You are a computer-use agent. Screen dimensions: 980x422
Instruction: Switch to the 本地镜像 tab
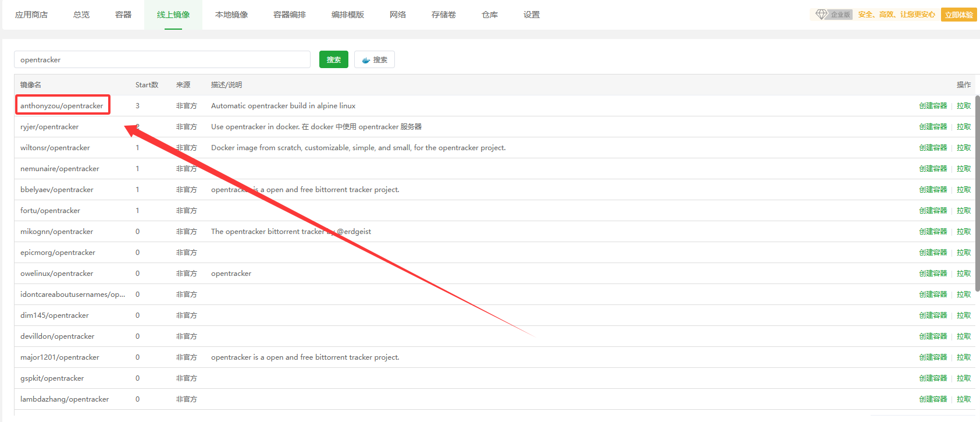click(231, 15)
